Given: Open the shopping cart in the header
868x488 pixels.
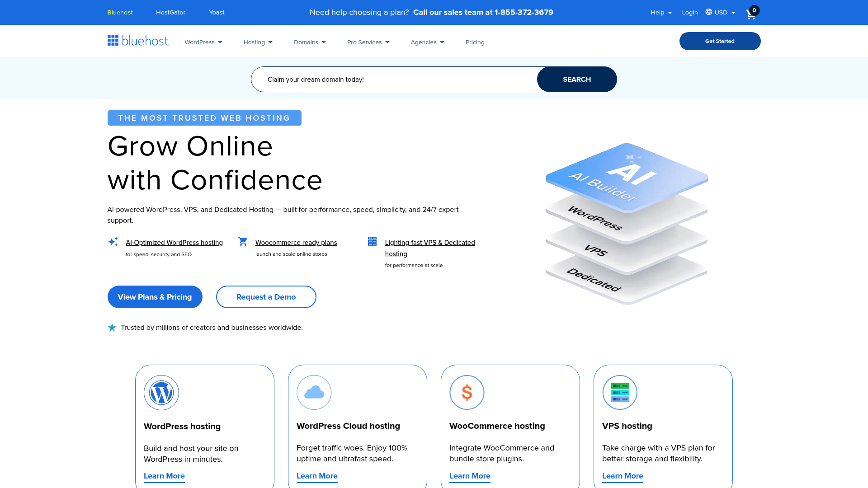Looking at the screenshot, I should click(x=750, y=14).
